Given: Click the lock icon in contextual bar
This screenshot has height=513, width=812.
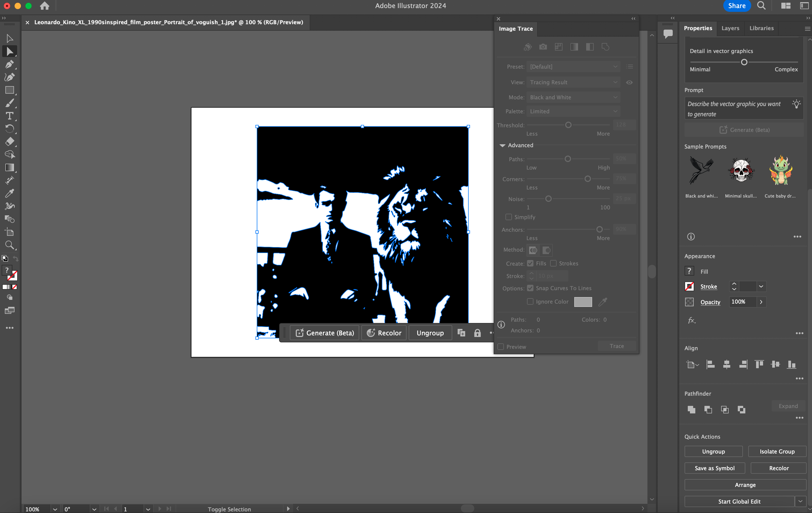Looking at the screenshot, I should 477,333.
